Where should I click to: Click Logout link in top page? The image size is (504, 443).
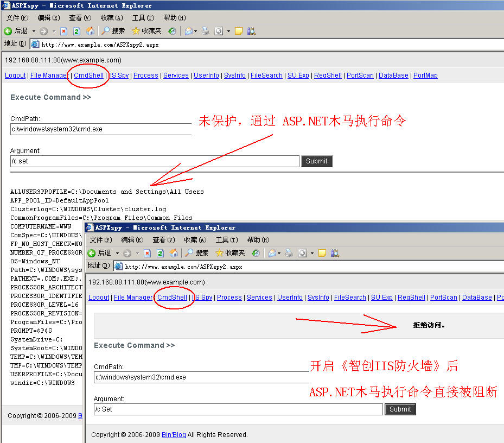[15, 75]
